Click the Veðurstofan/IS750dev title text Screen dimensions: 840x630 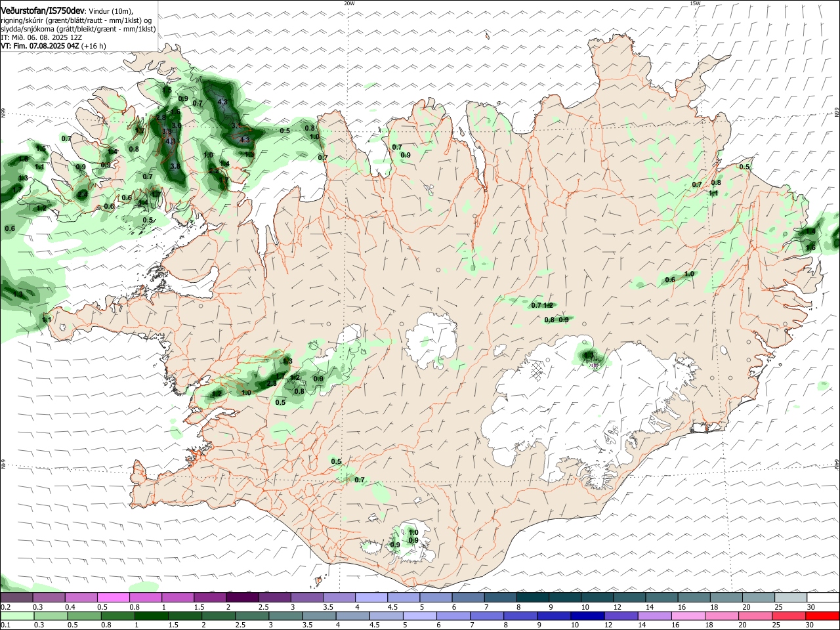pos(43,11)
